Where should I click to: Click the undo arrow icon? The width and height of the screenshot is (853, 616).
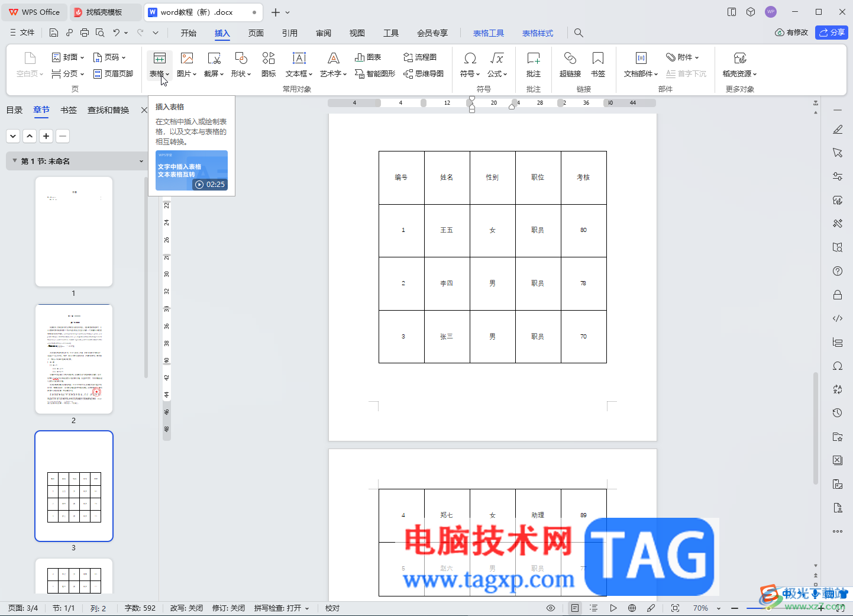coord(117,33)
